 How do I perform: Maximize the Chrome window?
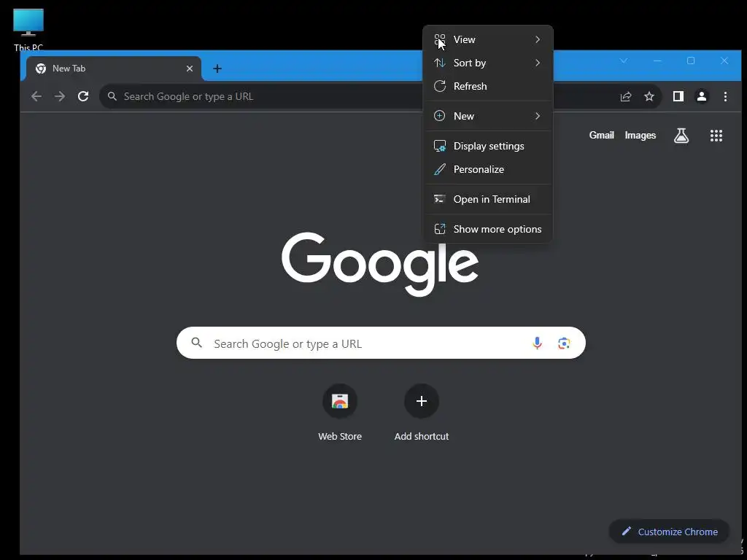click(691, 61)
